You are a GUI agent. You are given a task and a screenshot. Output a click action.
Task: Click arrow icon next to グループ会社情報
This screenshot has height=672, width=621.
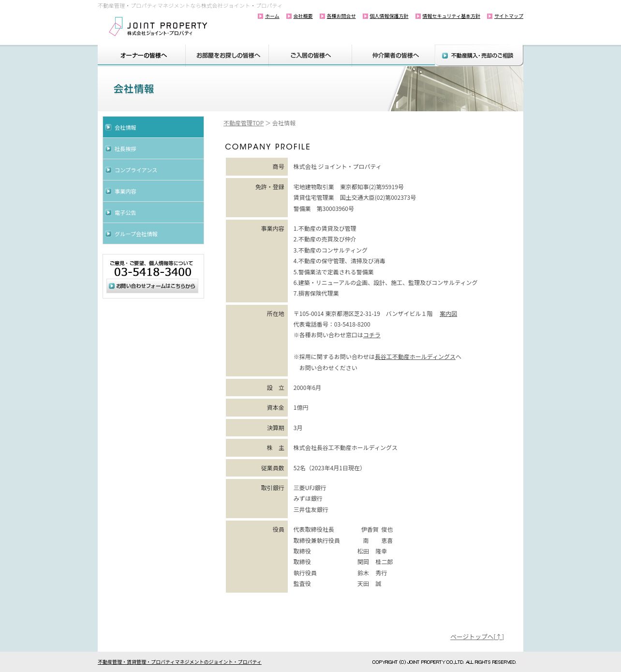pyautogui.click(x=108, y=234)
